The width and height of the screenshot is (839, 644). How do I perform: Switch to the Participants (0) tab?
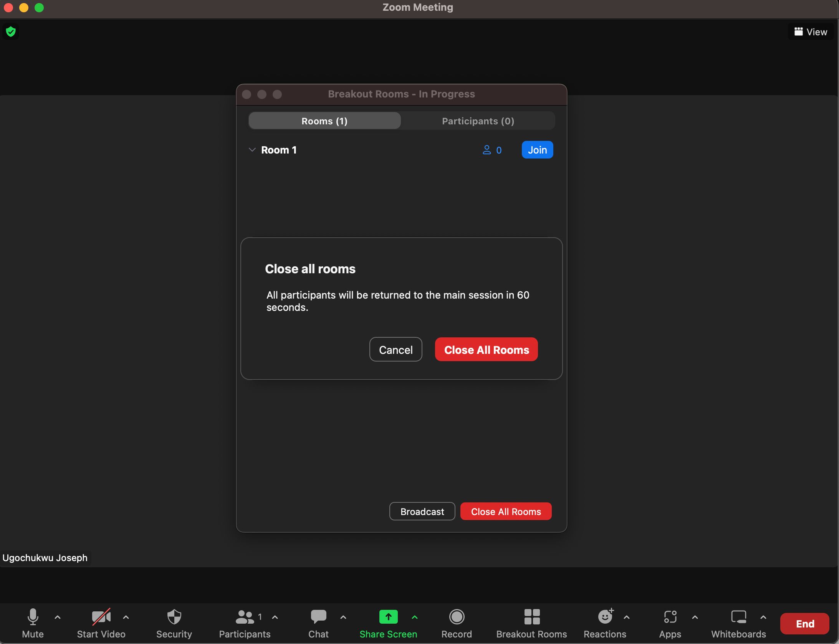click(x=478, y=121)
